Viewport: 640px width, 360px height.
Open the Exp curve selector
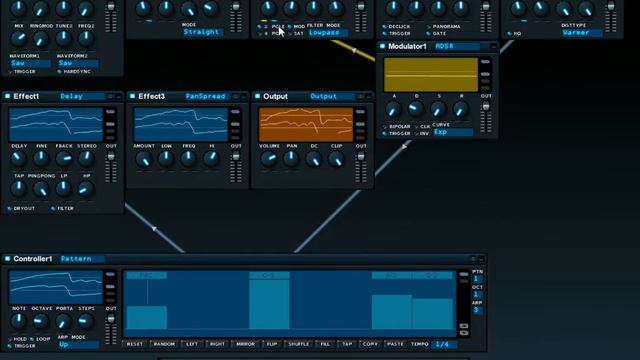453,132
